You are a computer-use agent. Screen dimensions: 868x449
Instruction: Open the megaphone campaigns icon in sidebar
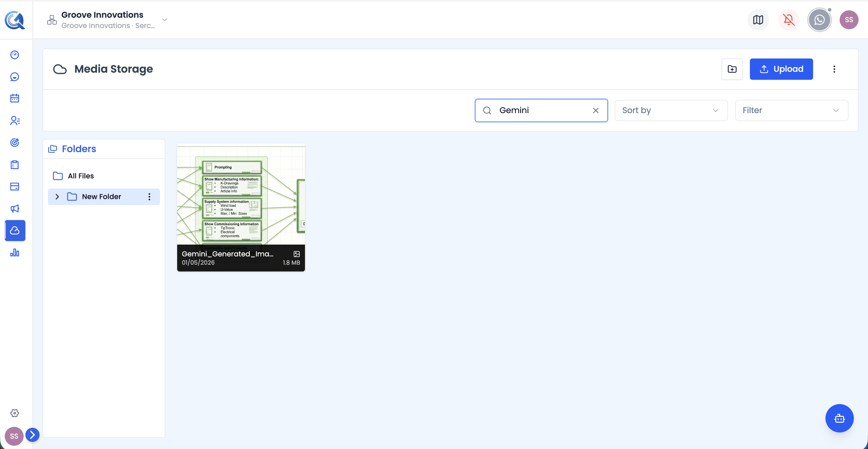pos(14,209)
